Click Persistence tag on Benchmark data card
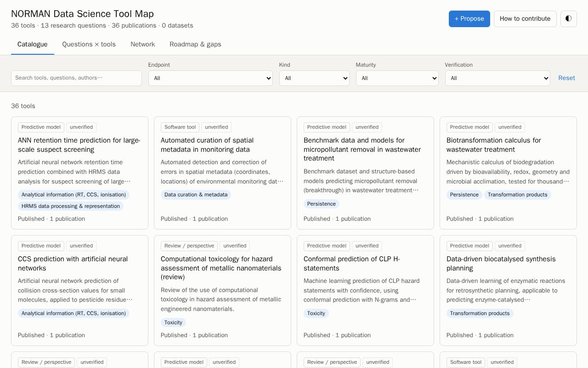Image resolution: width=588 pixels, height=368 pixels. 322,204
